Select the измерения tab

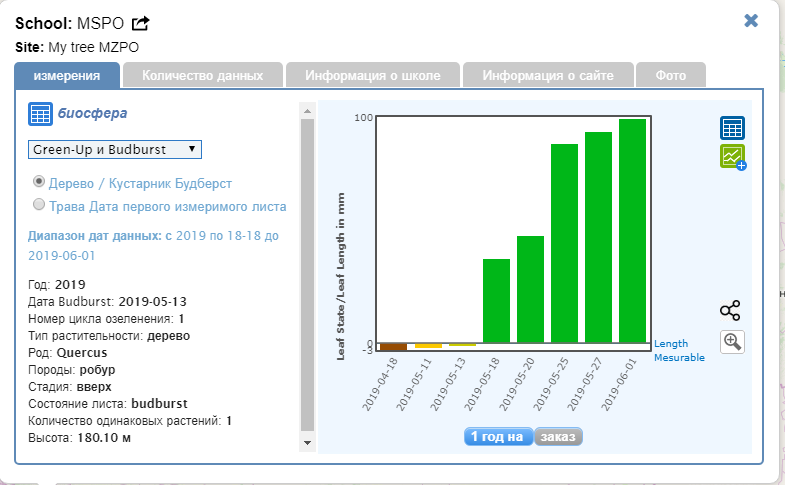pyautogui.click(x=67, y=75)
